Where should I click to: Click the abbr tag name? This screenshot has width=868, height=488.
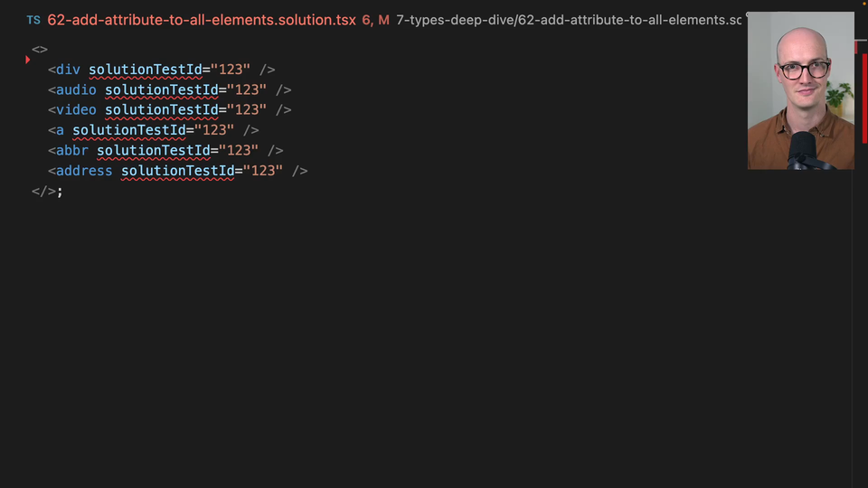coord(72,150)
